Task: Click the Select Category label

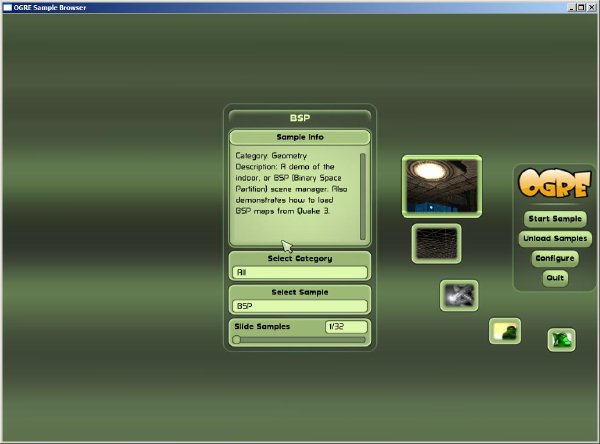Action: click(x=300, y=258)
